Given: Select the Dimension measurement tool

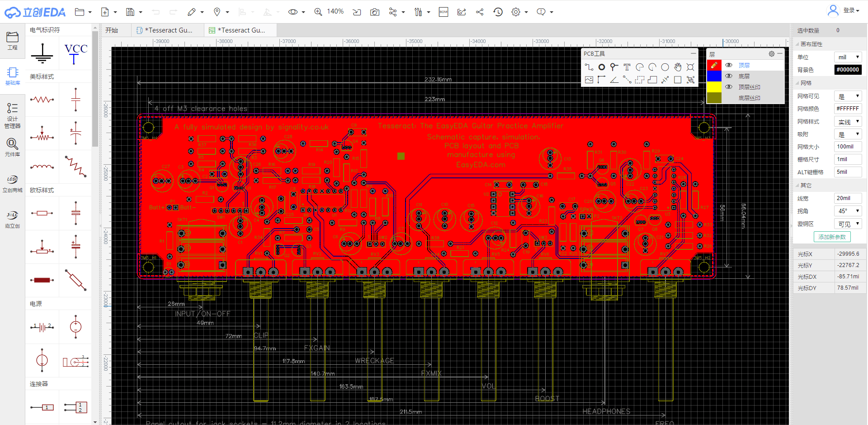Looking at the screenshot, I should (x=665, y=80).
